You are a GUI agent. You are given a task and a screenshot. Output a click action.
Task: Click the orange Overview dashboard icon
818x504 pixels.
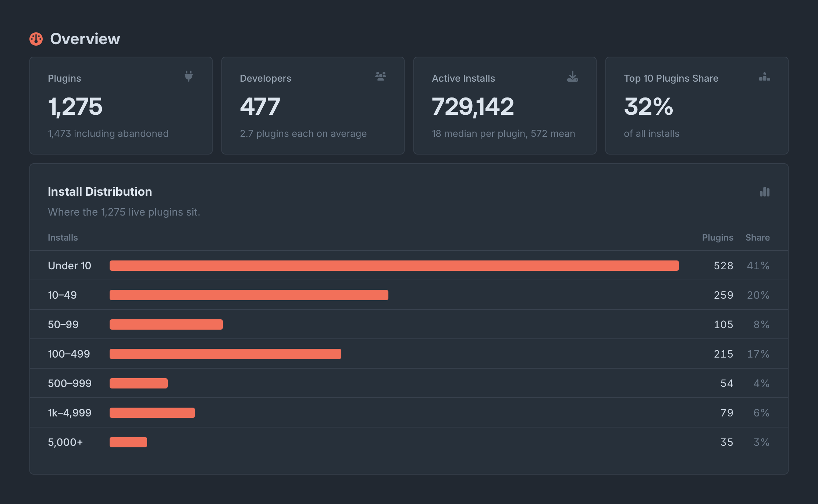click(36, 39)
